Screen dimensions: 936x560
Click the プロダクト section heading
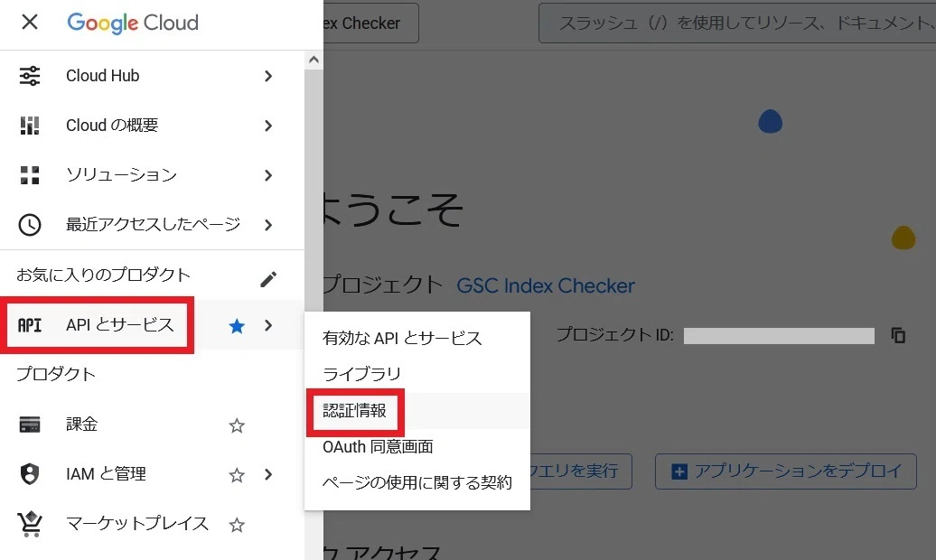tap(56, 374)
